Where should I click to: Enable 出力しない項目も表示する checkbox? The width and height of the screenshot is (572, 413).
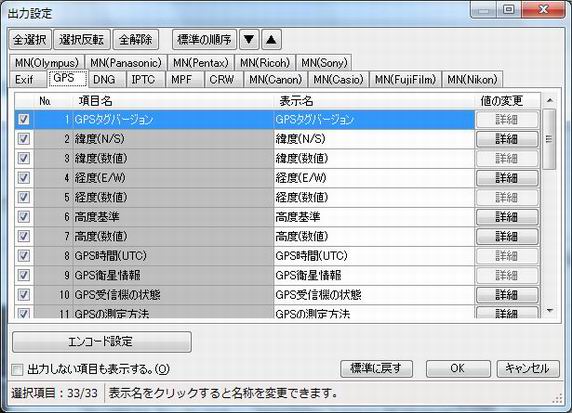[17, 370]
